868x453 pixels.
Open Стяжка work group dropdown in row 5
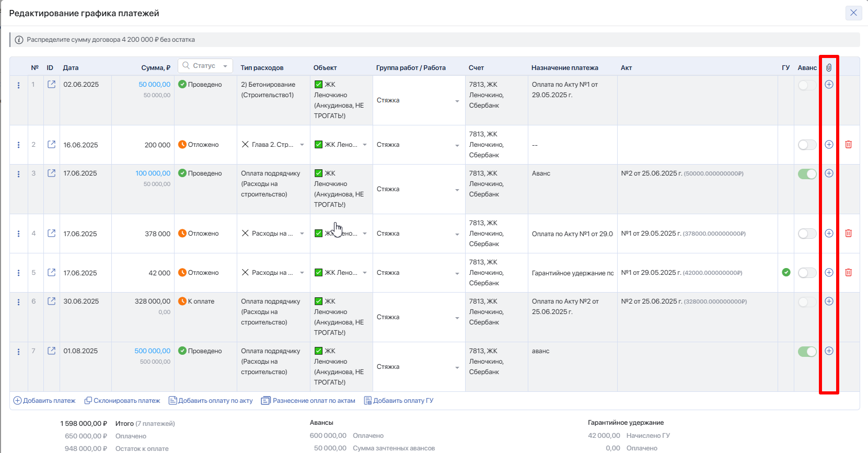457,273
